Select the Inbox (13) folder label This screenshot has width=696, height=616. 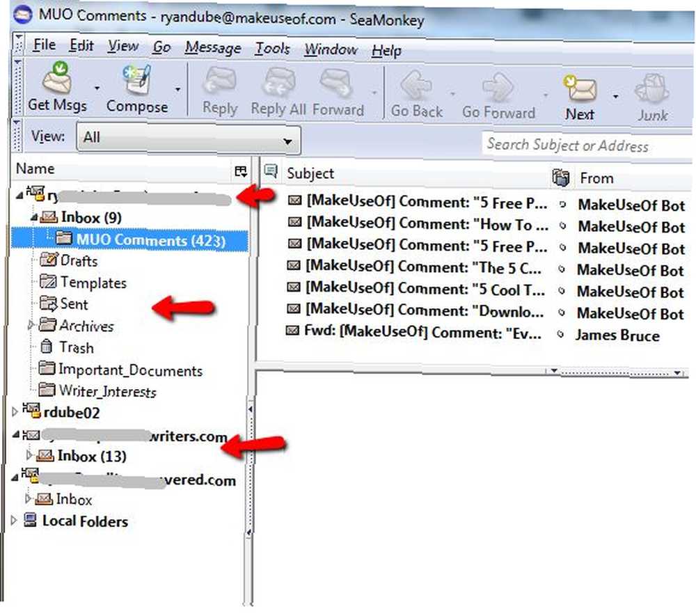[92, 456]
